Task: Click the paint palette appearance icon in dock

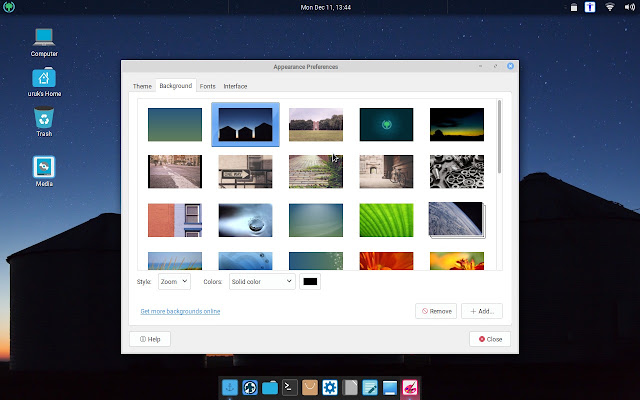Action: [410, 387]
